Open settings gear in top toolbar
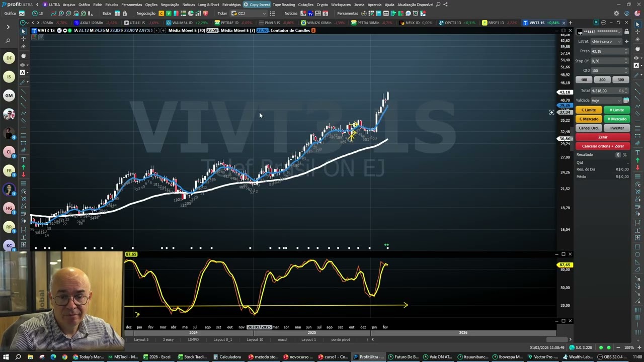644x362 pixels. pyautogui.click(x=616, y=14)
